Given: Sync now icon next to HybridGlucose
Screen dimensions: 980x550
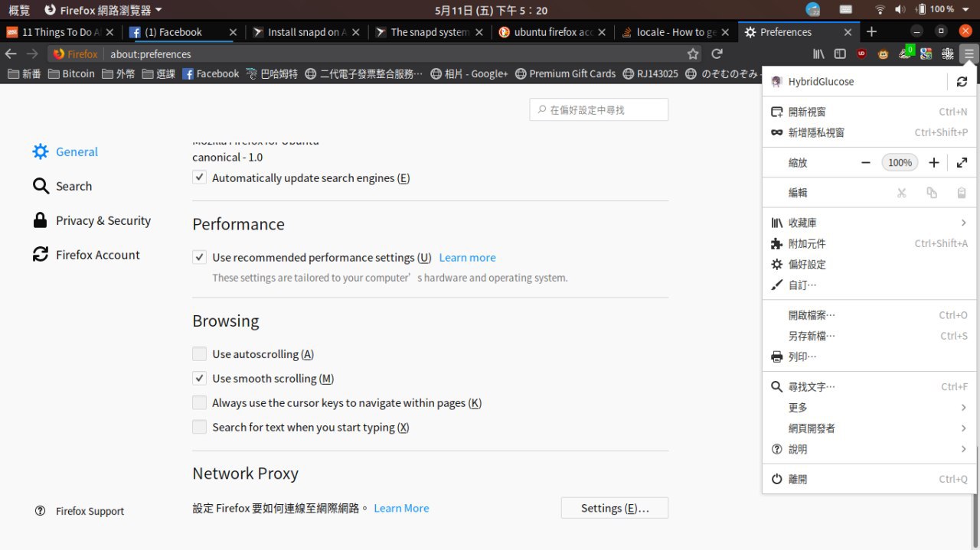Looking at the screenshot, I should tap(962, 82).
